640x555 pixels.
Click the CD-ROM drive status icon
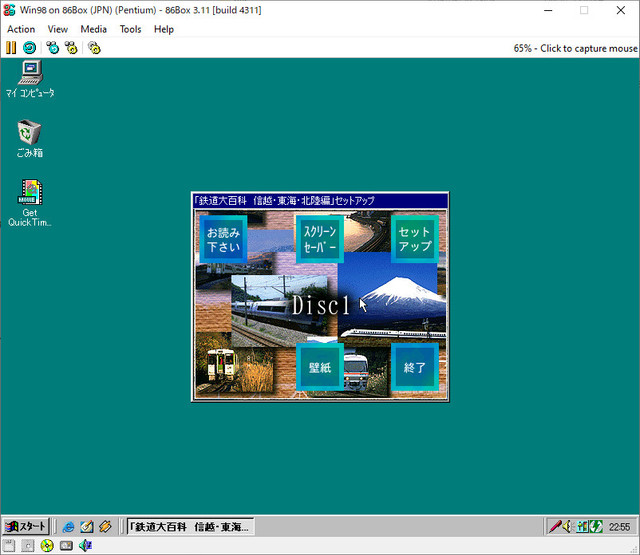coord(47,546)
